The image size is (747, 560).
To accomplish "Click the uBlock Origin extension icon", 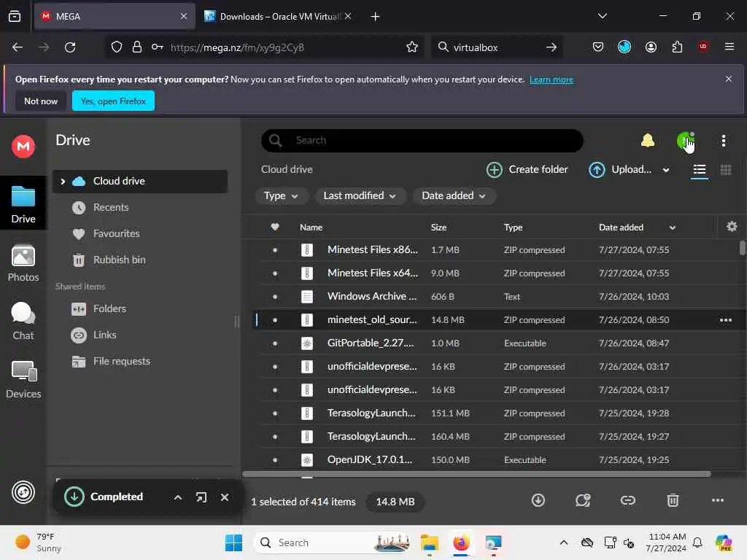I will (x=703, y=47).
